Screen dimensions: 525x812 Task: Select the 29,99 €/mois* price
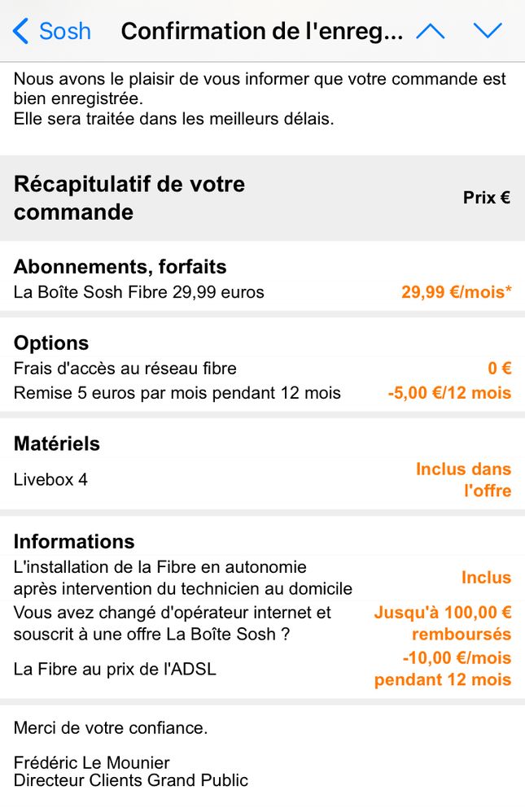click(456, 292)
